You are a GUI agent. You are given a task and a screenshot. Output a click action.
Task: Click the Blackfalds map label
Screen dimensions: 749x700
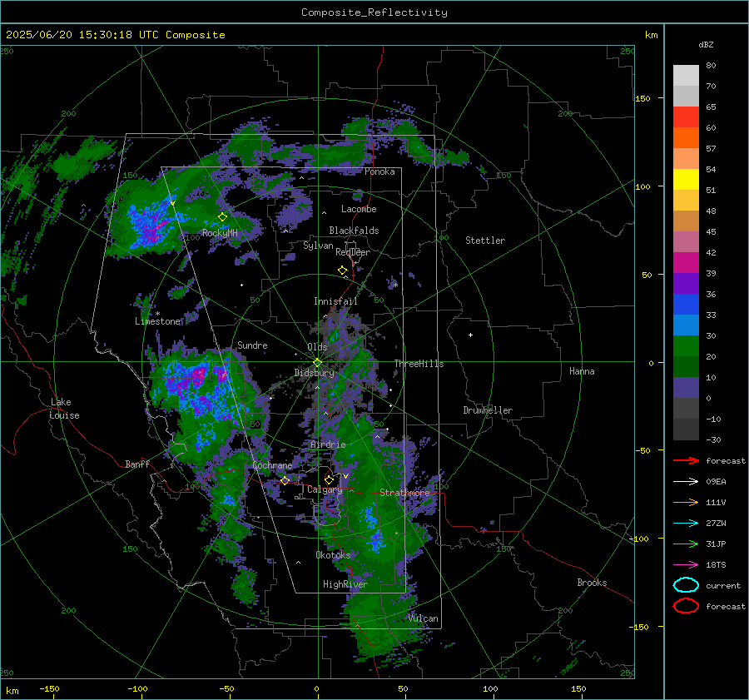(354, 231)
